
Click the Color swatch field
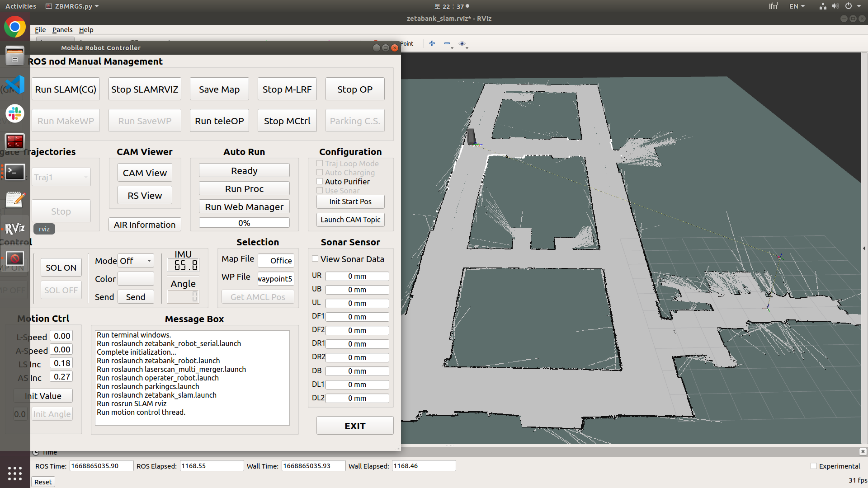[136, 279]
